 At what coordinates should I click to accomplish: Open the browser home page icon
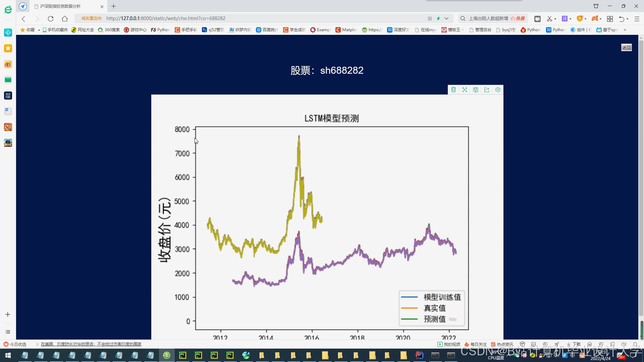(65, 19)
